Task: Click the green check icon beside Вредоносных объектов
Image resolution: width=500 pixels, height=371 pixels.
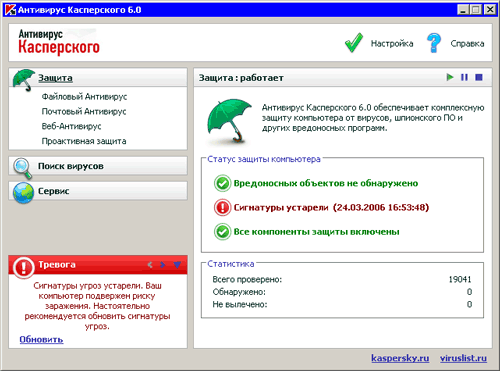Action: tap(222, 183)
